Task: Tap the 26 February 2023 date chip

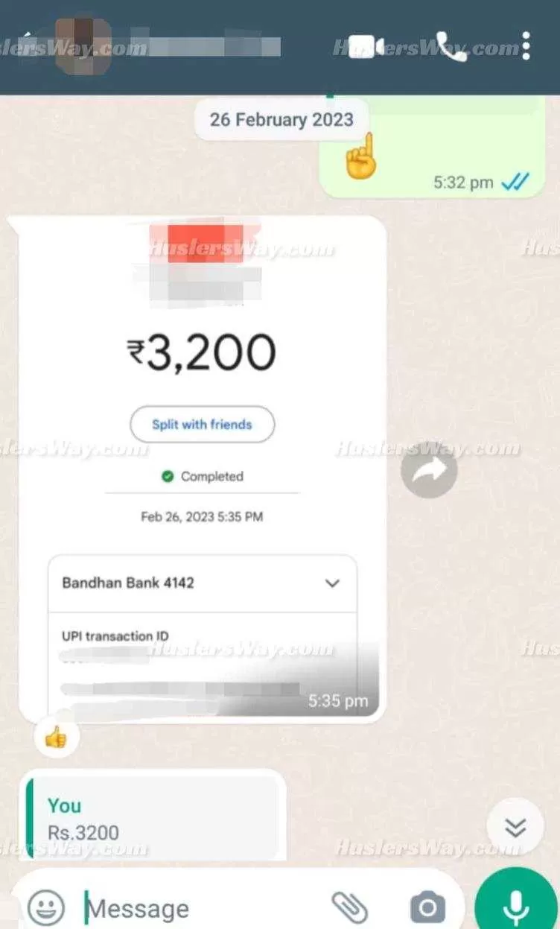Action: (x=281, y=119)
